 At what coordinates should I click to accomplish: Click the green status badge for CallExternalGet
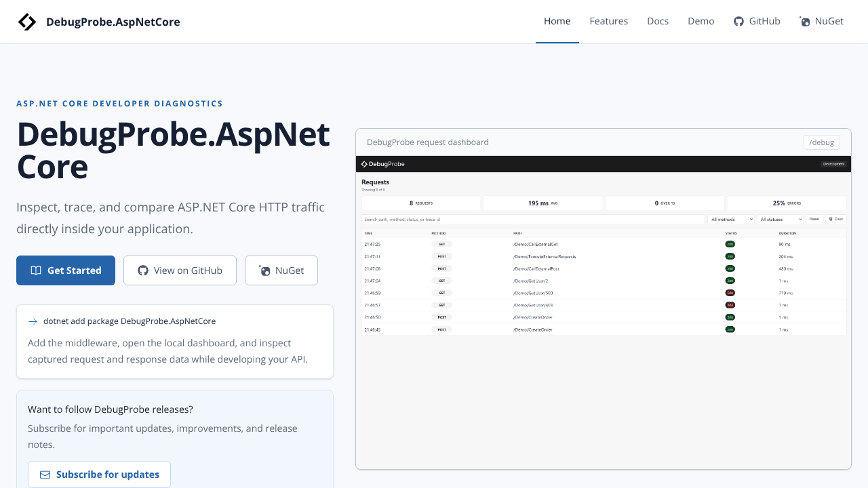[730, 244]
